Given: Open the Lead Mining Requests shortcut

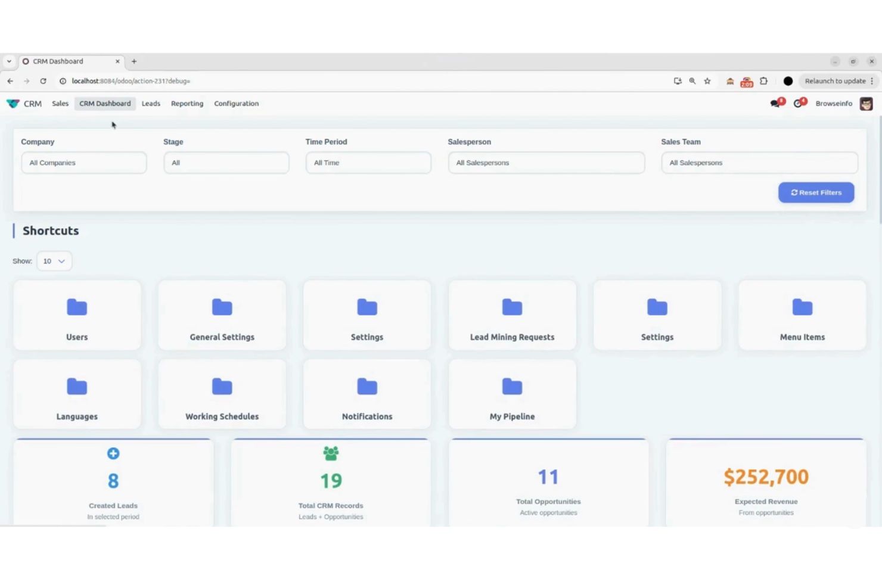Looking at the screenshot, I should point(512,315).
